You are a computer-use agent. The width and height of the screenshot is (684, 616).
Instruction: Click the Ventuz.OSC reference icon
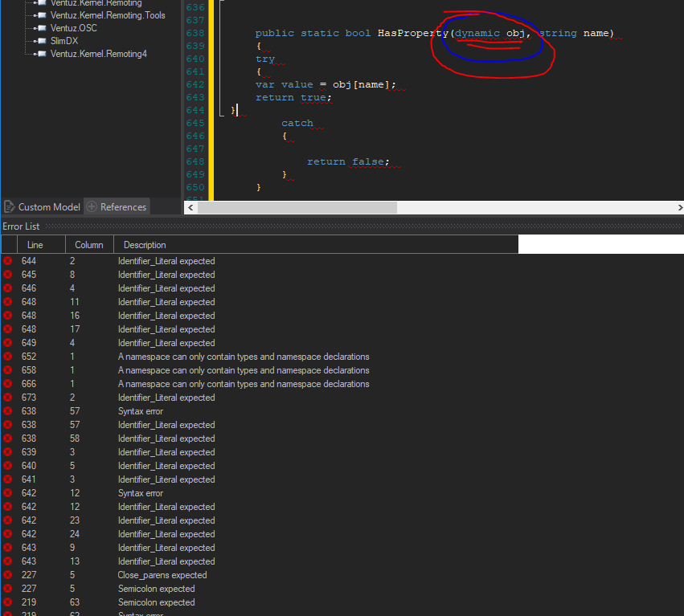tap(40, 27)
